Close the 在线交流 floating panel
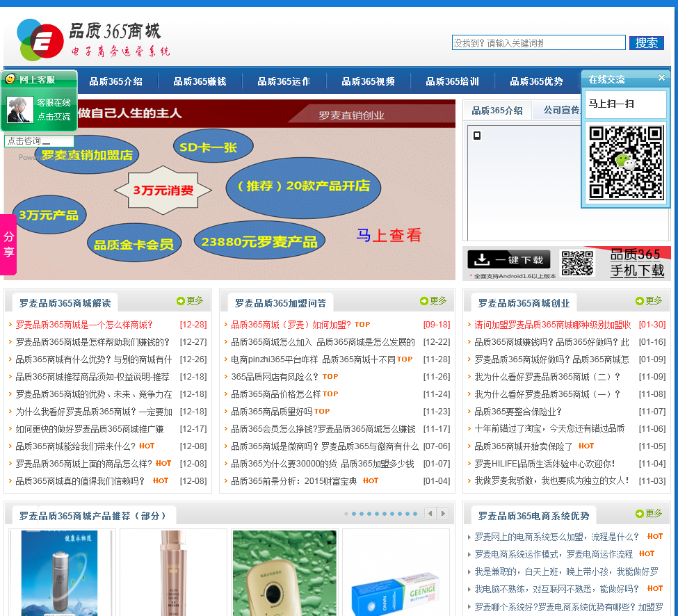 [661, 77]
